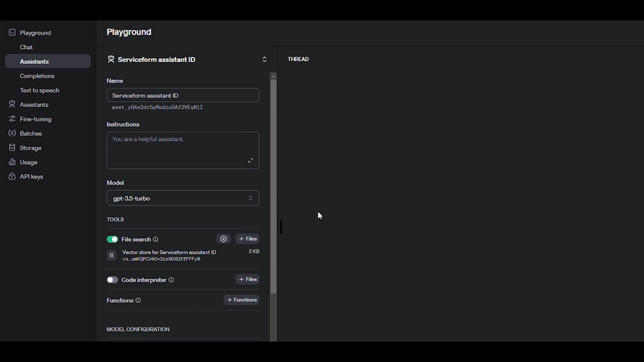
Task: Add a function with + Functions button
Action: (x=242, y=300)
